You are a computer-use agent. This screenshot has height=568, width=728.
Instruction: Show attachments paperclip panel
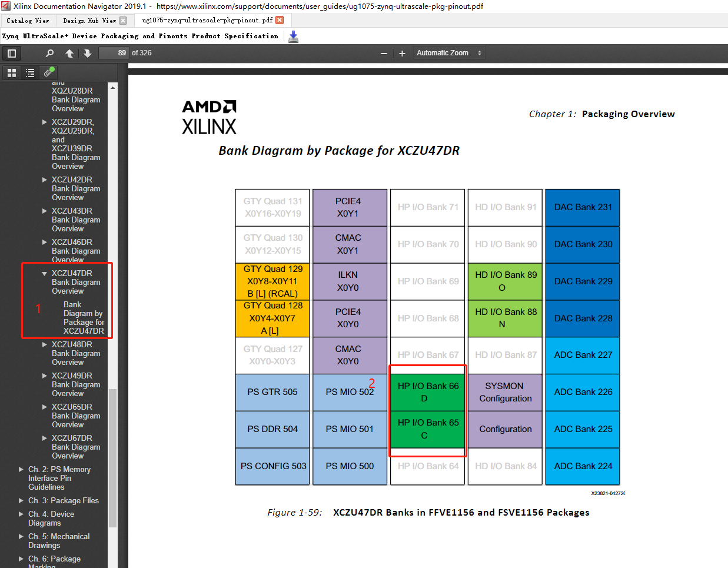[x=49, y=72]
